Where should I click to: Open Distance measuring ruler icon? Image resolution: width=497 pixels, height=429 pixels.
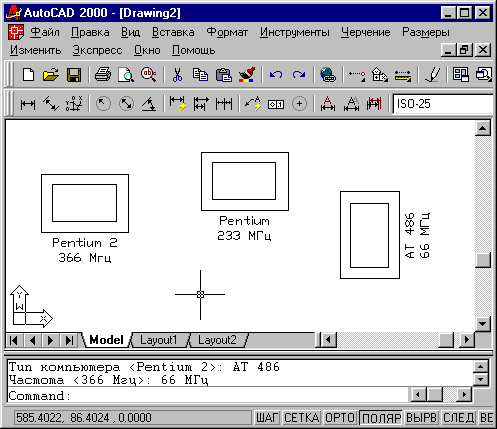403,75
